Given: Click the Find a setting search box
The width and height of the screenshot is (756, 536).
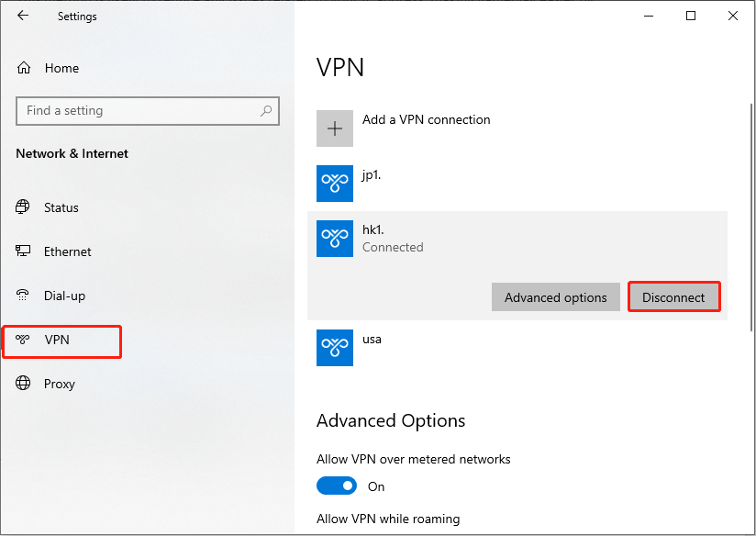Looking at the screenshot, I should tap(138, 111).
